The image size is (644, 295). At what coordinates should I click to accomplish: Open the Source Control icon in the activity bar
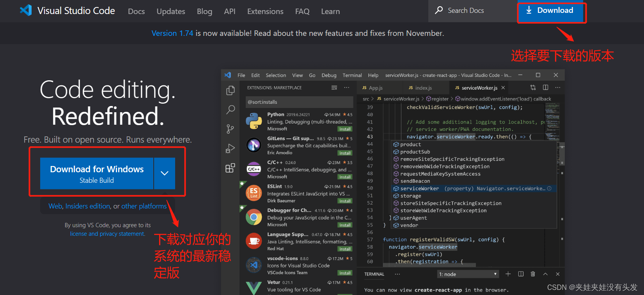click(x=231, y=129)
